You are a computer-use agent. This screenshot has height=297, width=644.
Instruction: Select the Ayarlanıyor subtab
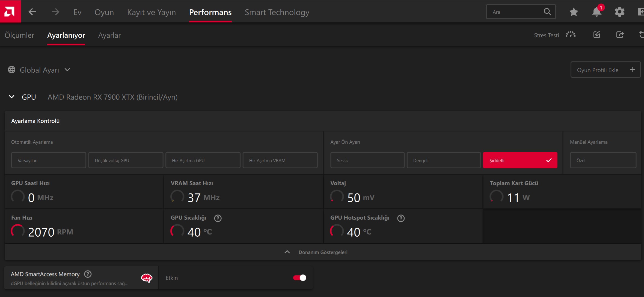click(66, 35)
